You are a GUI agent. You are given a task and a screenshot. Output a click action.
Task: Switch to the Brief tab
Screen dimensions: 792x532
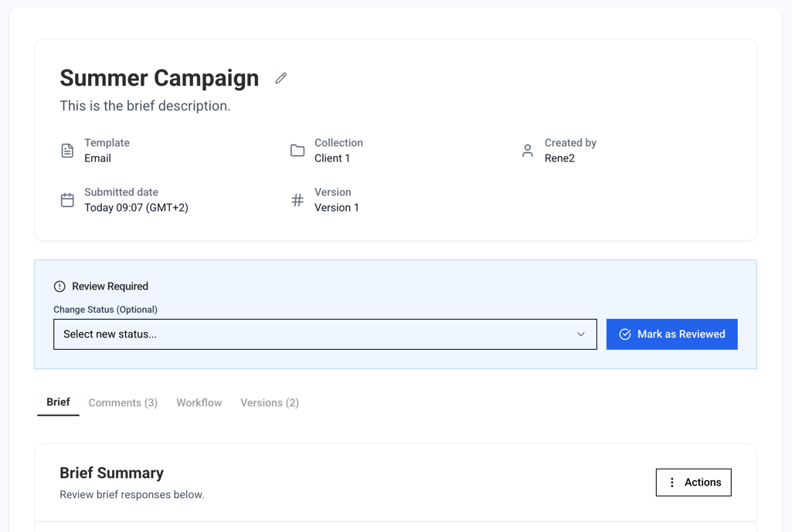click(58, 402)
